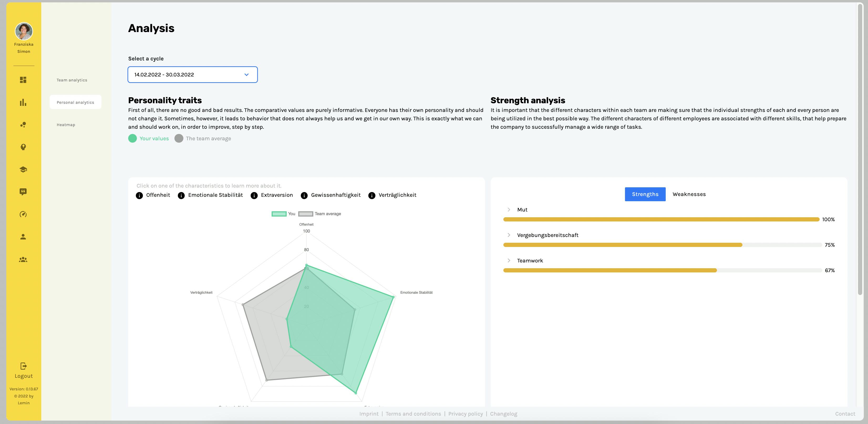
Task: Click the info icon beside Extraversion
Action: click(x=254, y=195)
